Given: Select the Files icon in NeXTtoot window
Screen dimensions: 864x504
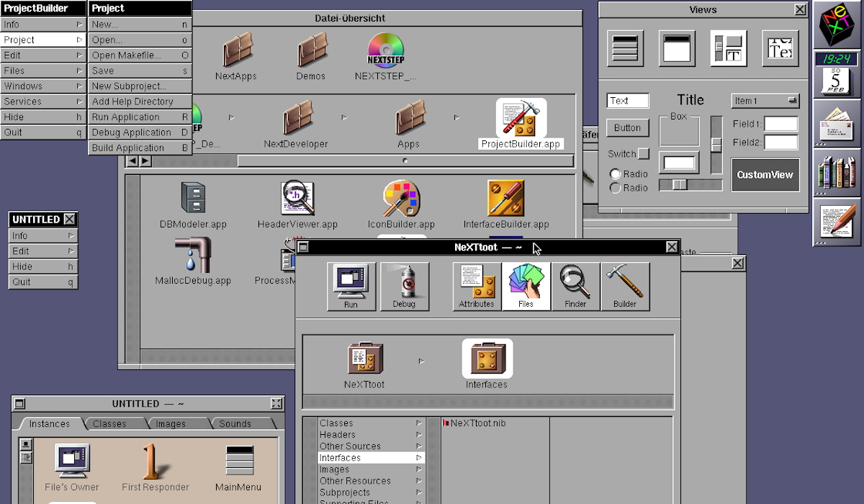Looking at the screenshot, I should point(526,286).
